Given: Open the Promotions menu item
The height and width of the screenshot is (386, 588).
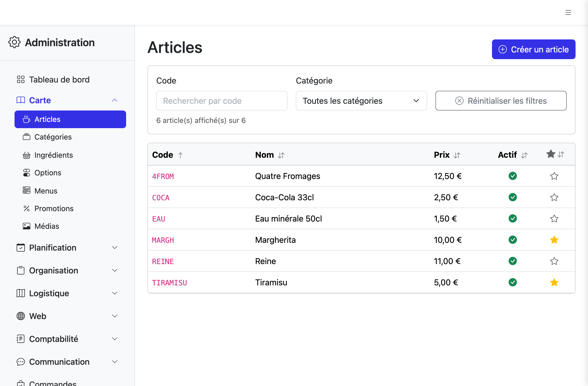Looking at the screenshot, I should pyautogui.click(x=70, y=209).
